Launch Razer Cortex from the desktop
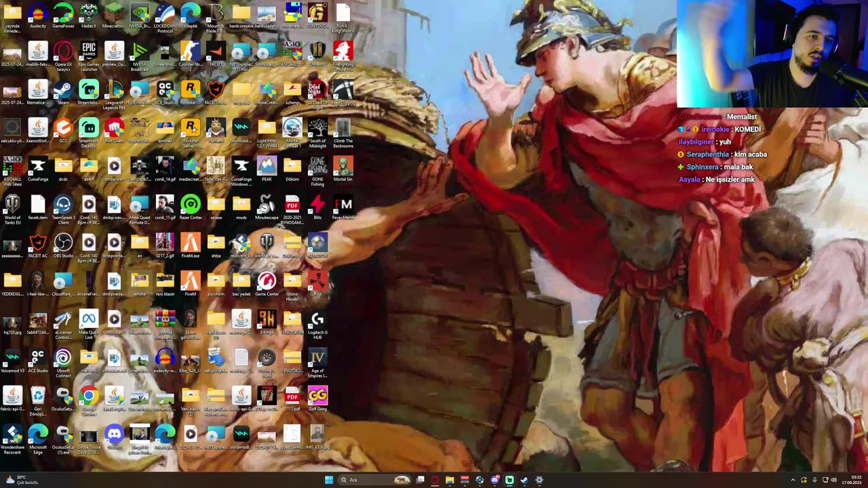 point(191,207)
